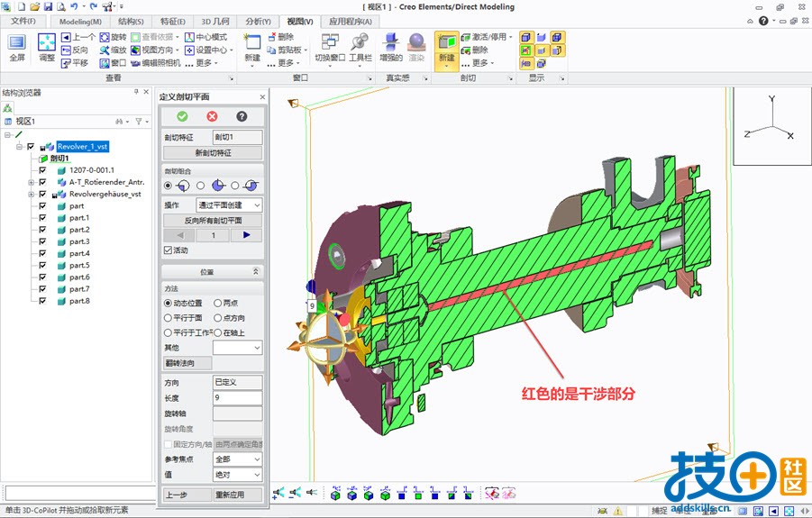
Task: Click the Save icon in title bar
Action: pos(48,6)
